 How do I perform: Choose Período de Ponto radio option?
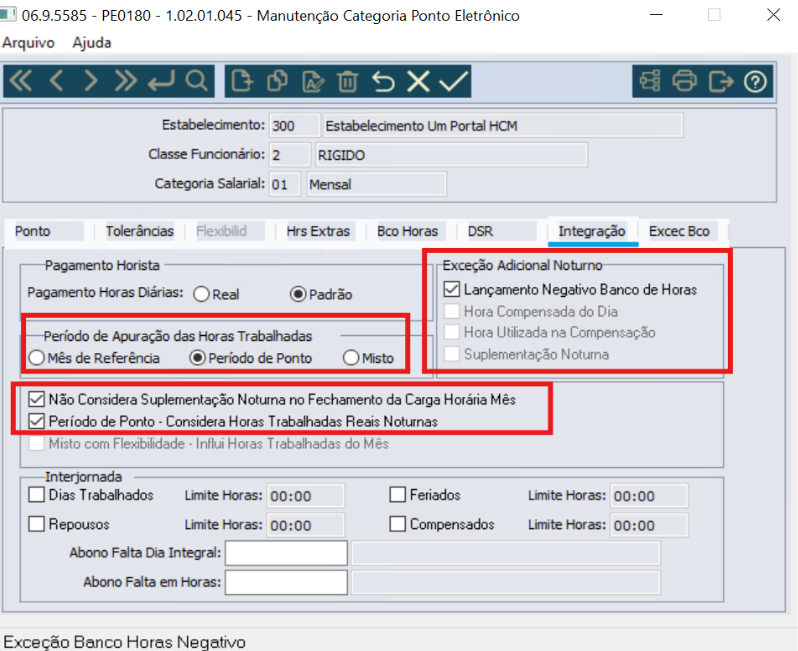pyautogui.click(x=197, y=358)
